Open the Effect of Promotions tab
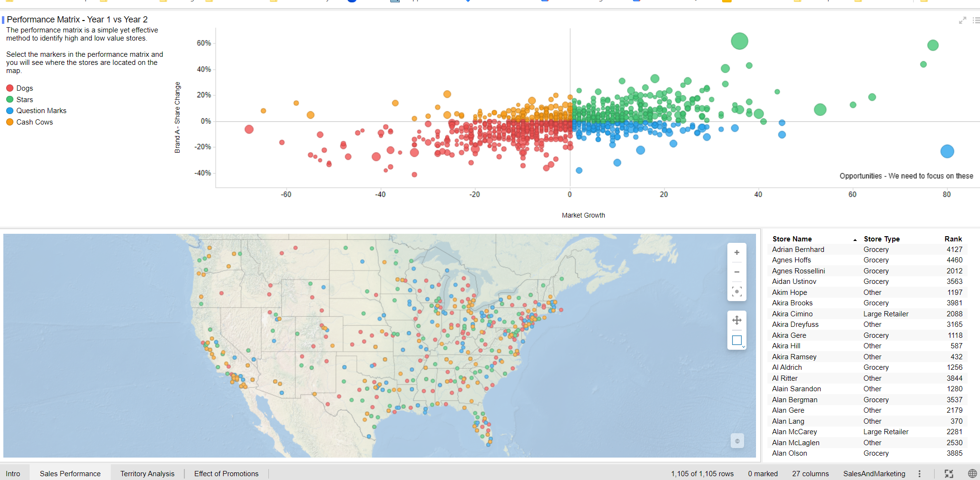 coord(226,474)
